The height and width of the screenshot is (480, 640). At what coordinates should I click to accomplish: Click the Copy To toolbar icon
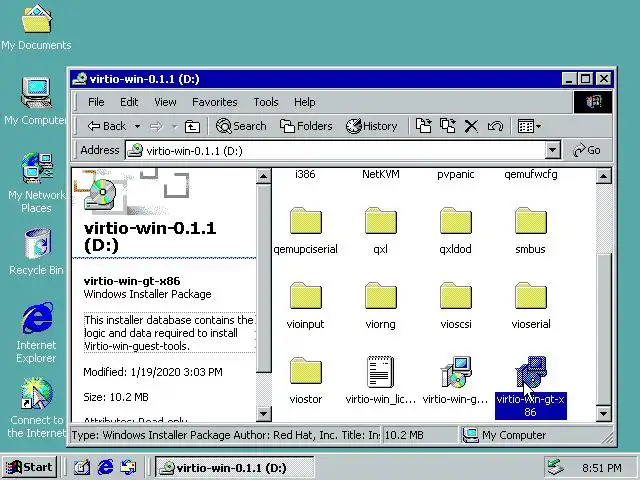click(x=447, y=126)
